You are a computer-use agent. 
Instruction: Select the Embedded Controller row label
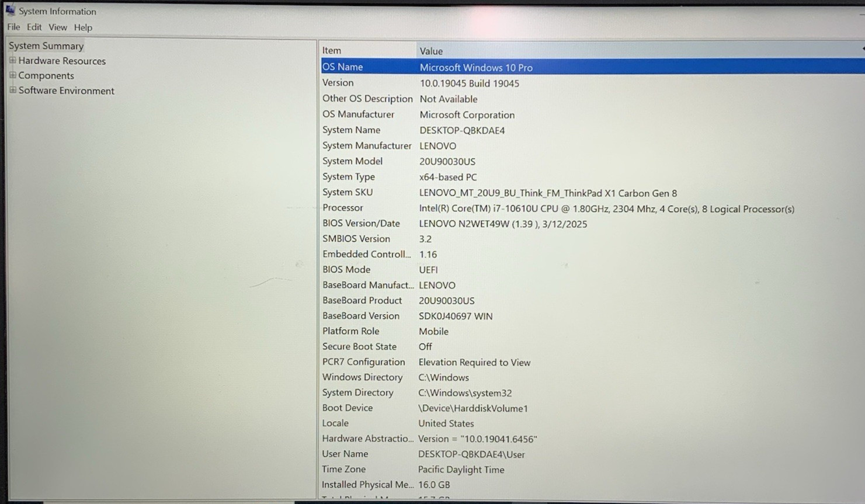[x=367, y=254]
